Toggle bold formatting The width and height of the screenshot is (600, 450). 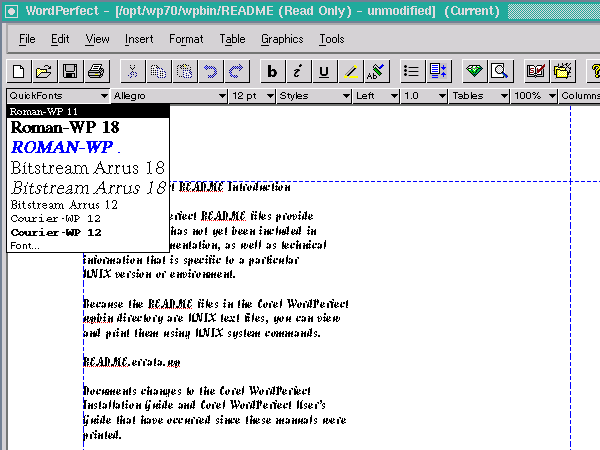[272, 71]
